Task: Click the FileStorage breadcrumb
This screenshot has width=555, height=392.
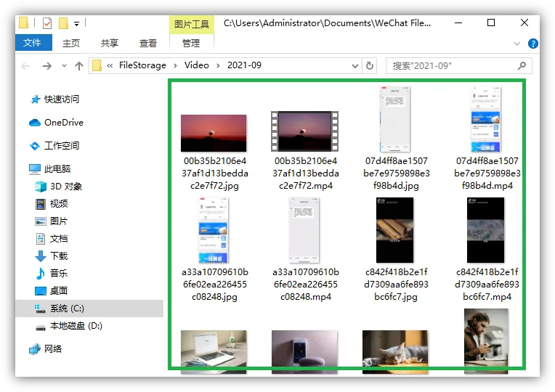Action: [142, 65]
